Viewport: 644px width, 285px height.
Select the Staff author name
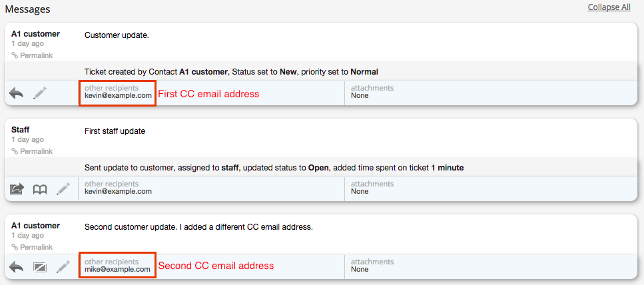(21, 130)
